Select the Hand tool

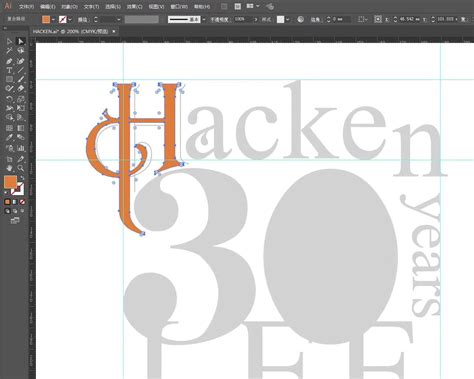pos(9,168)
